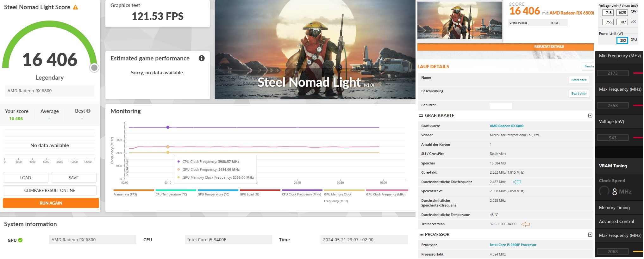Toggle the Frame rate (FPS) legend item
The image size is (644, 259).
coord(134,193)
